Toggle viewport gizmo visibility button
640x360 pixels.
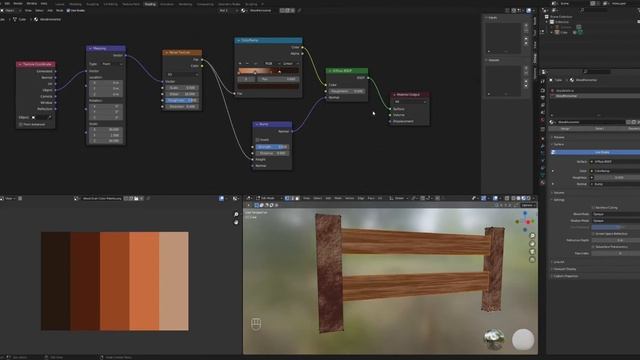pyautogui.click(x=484, y=198)
